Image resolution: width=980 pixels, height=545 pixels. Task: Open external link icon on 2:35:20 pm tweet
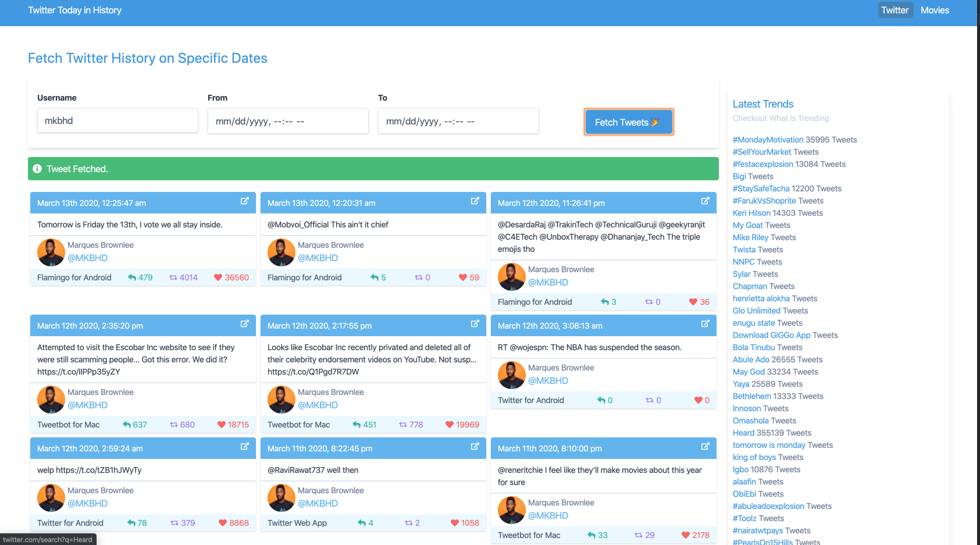(245, 324)
